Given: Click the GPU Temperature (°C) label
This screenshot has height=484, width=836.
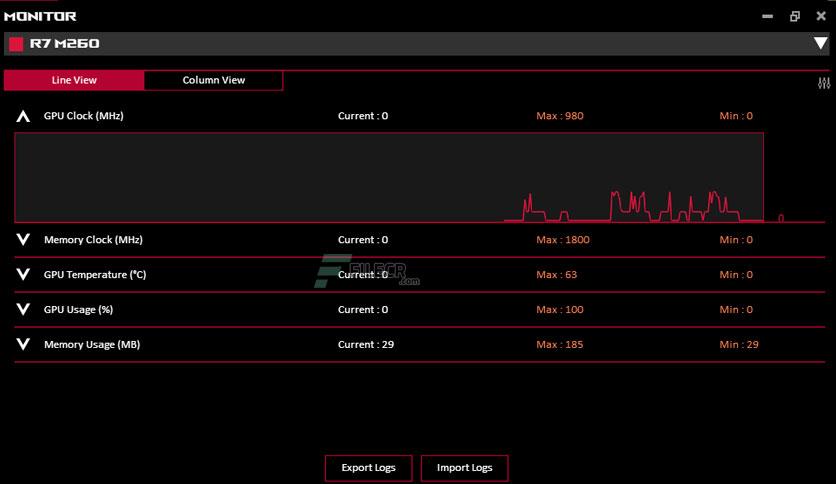Looking at the screenshot, I should (x=95, y=274).
